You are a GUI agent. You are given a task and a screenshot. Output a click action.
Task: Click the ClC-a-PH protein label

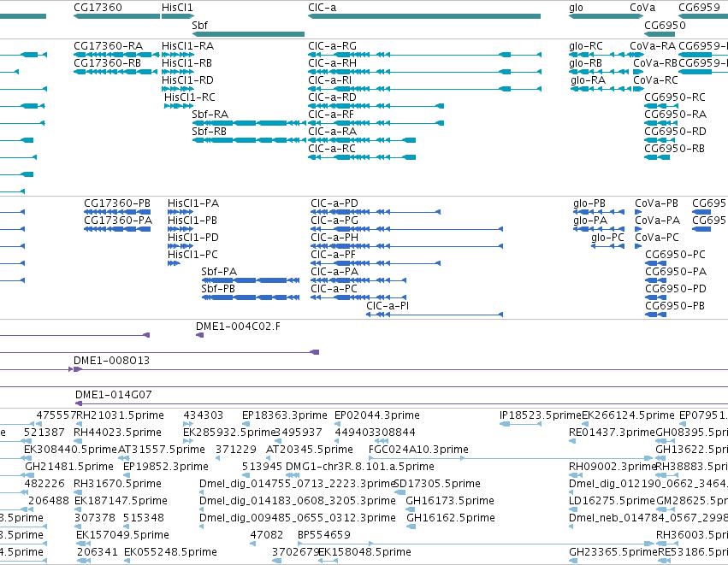coord(334,238)
